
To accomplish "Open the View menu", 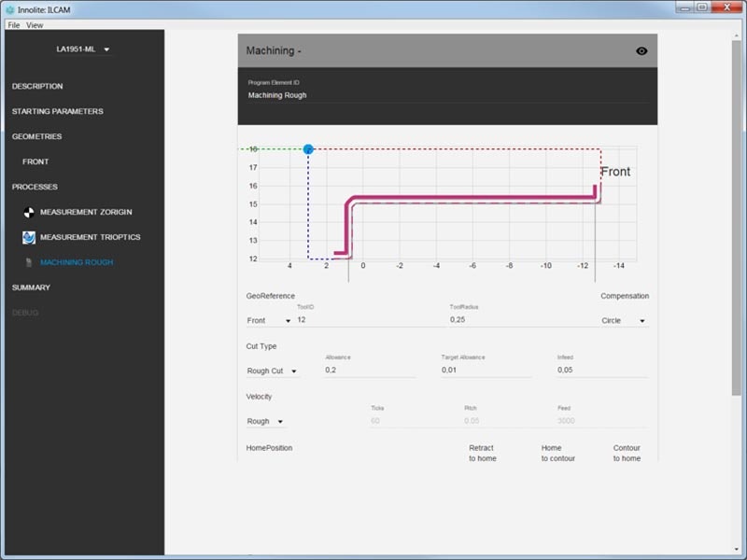I will 35,24.
